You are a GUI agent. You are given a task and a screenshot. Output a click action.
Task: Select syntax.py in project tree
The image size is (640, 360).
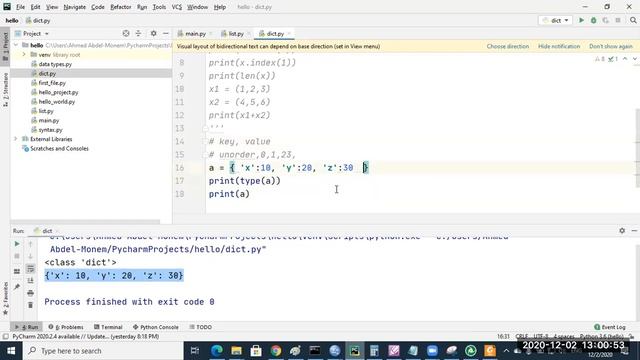pos(50,130)
